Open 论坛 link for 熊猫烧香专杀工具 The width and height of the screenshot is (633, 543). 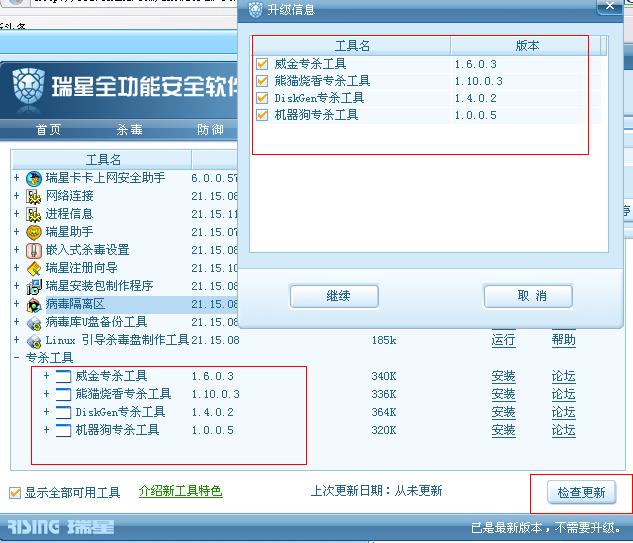tap(564, 394)
